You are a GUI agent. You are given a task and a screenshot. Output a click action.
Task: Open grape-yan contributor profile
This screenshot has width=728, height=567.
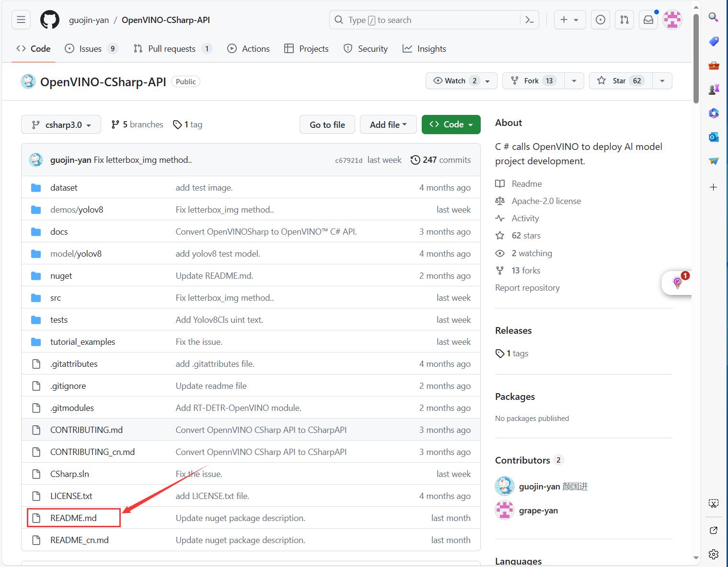(538, 510)
